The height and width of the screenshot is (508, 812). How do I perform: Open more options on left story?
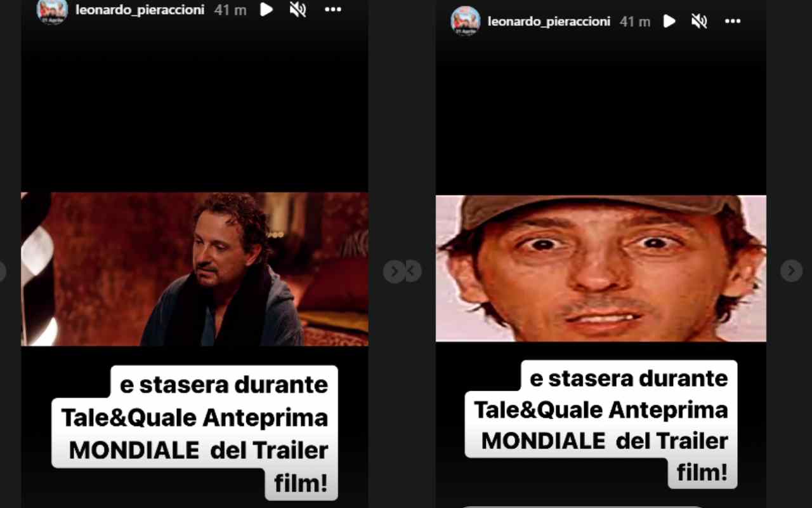tap(333, 10)
